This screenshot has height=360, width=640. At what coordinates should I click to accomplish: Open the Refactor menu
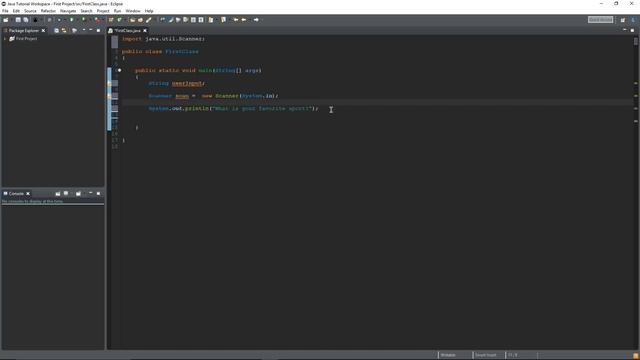pos(48,11)
